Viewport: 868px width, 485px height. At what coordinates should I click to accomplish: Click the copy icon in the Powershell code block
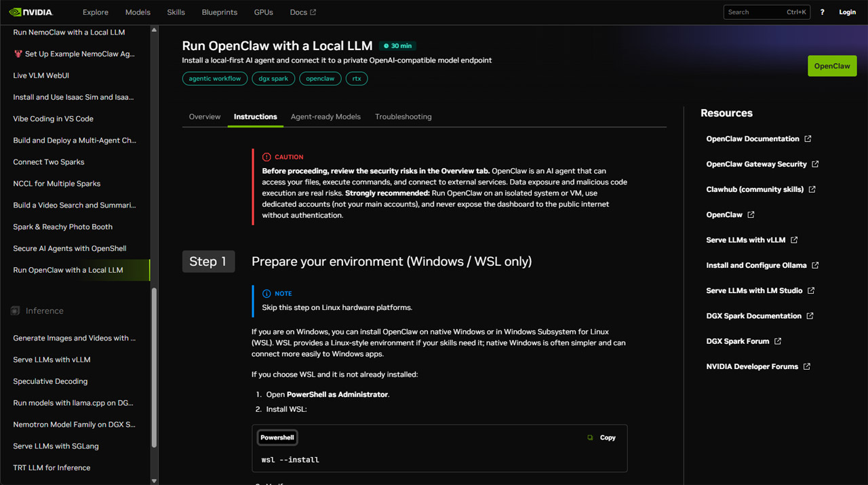coord(590,438)
